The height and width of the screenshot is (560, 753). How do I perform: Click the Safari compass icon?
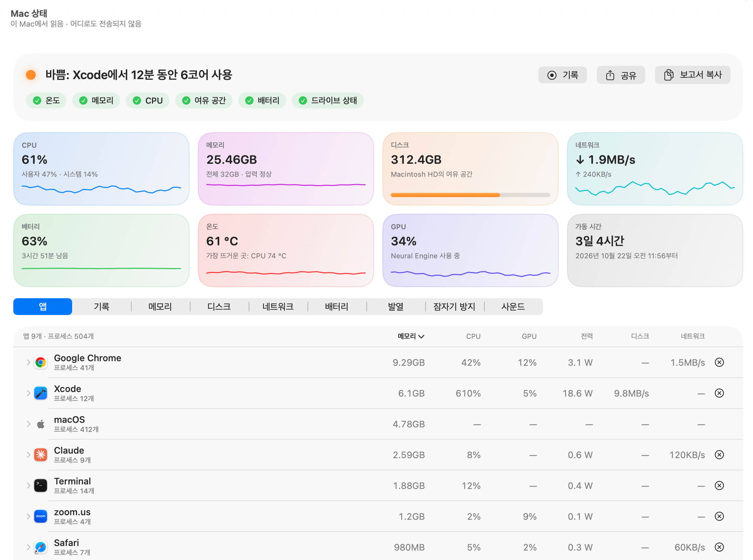(41, 547)
